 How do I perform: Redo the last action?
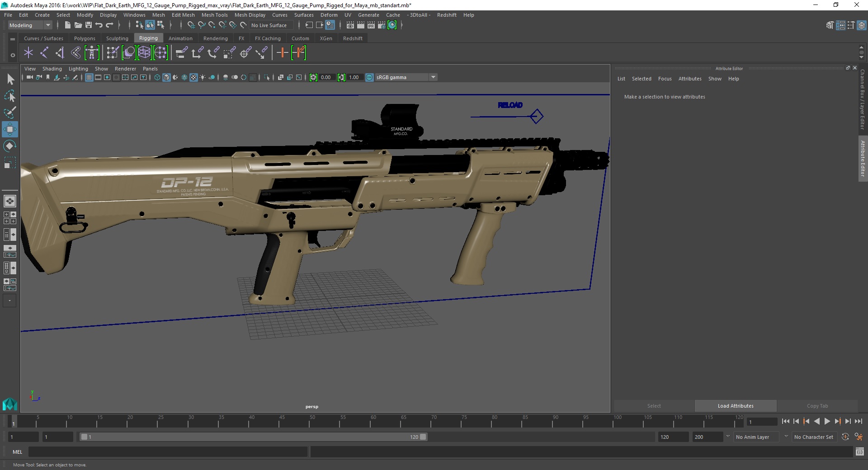pyautogui.click(x=109, y=25)
